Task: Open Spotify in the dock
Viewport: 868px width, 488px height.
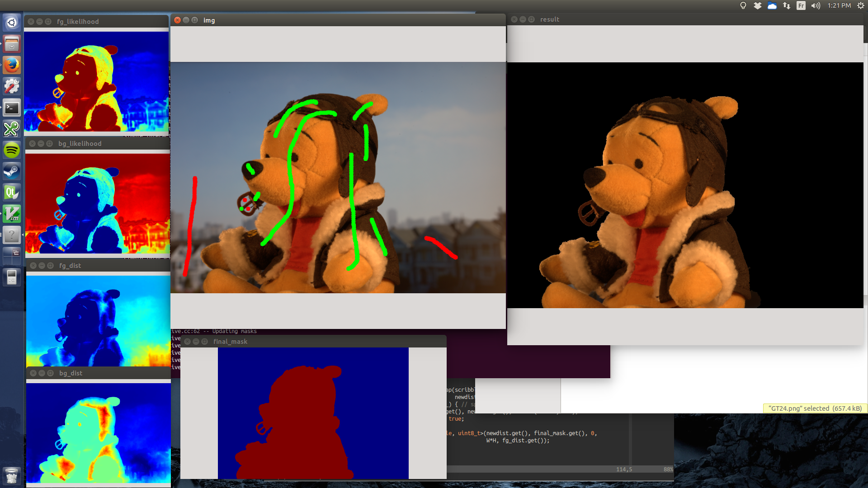Action: pos(12,150)
